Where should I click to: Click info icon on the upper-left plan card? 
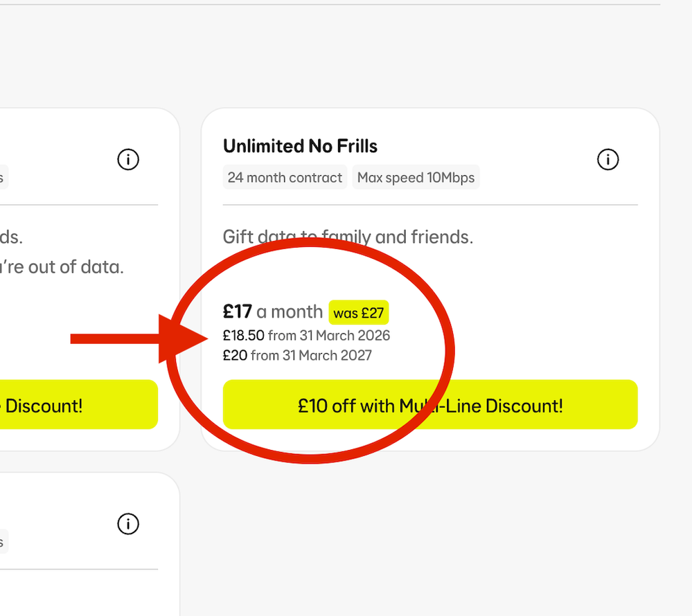pyautogui.click(x=128, y=159)
